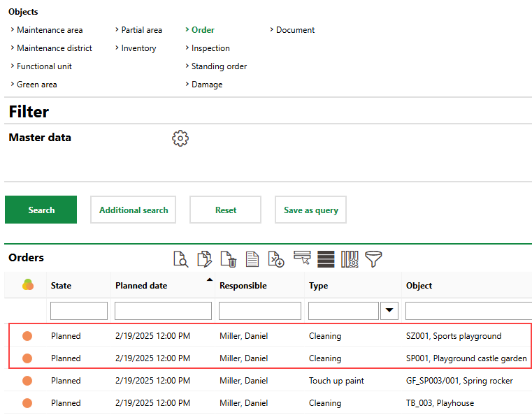Click the funnel filter icon in Orders toolbar
Image resolution: width=532 pixels, height=415 pixels.
click(373, 259)
